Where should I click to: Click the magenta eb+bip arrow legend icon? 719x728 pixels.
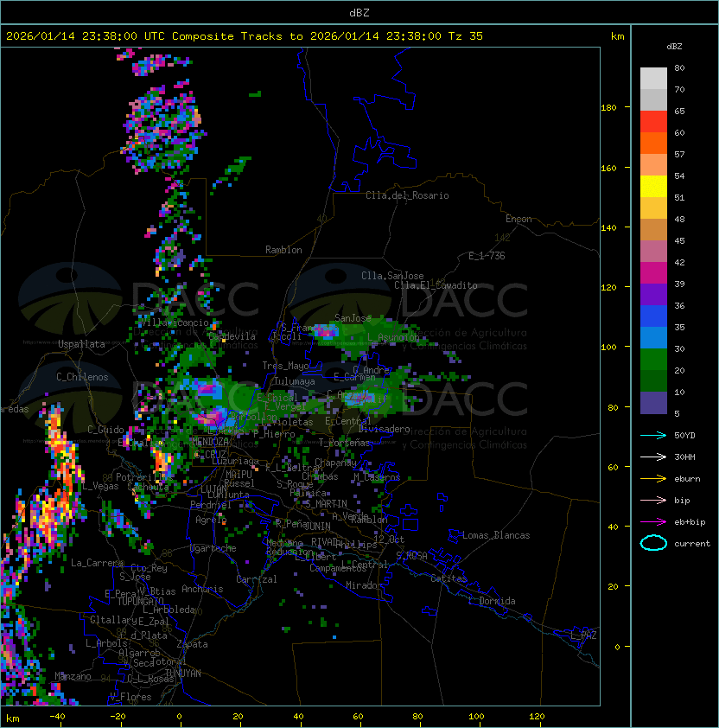(653, 522)
